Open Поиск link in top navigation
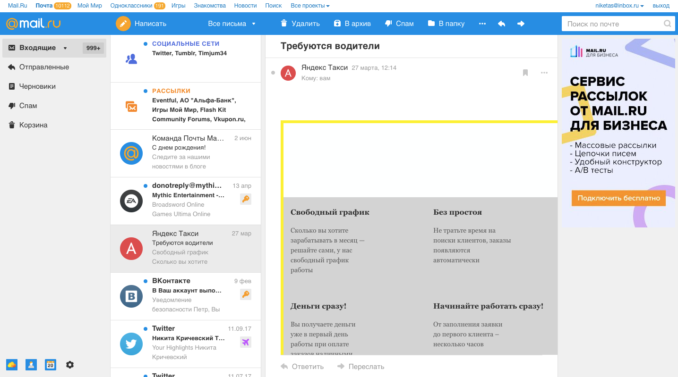 [273, 6]
